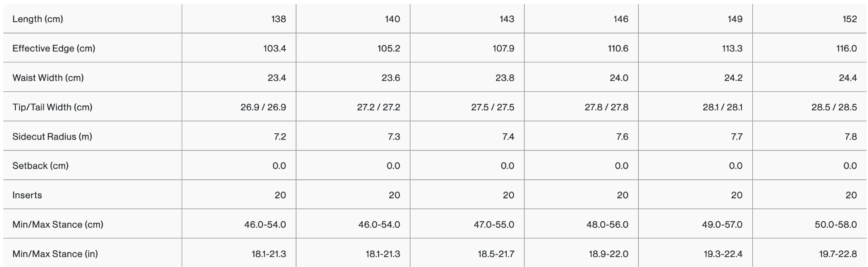Select the Tip/Tail Width (cm) label
The height and width of the screenshot is (267, 868).
pos(52,107)
